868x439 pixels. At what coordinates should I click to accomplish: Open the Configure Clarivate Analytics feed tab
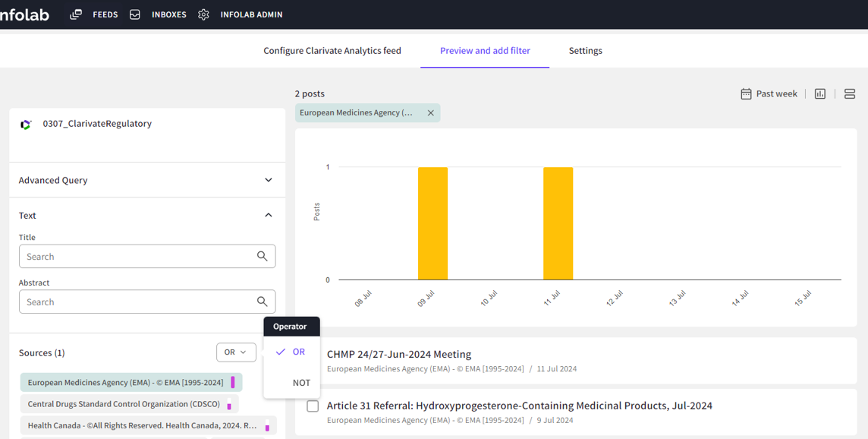[x=332, y=51]
